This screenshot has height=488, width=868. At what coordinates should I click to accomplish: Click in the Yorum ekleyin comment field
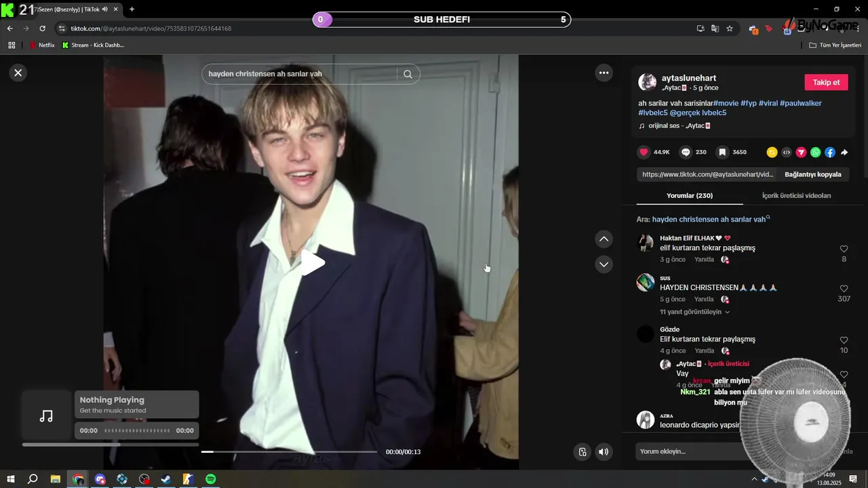pos(692,451)
